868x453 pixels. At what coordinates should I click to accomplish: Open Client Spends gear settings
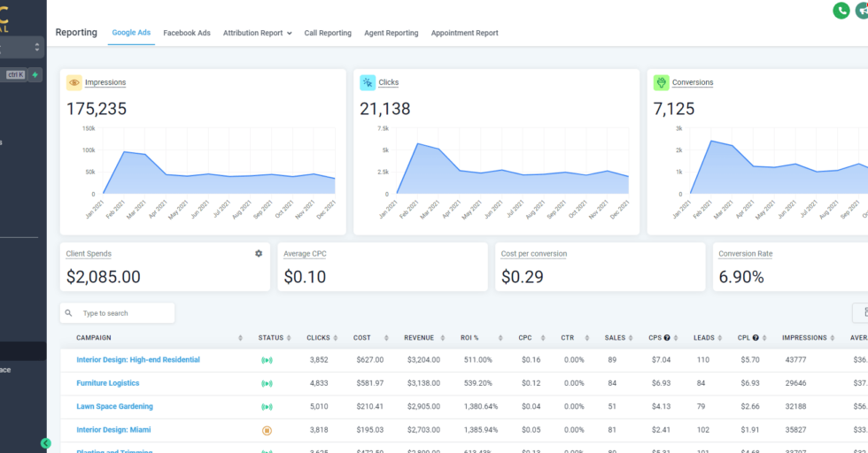tap(259, 253)
